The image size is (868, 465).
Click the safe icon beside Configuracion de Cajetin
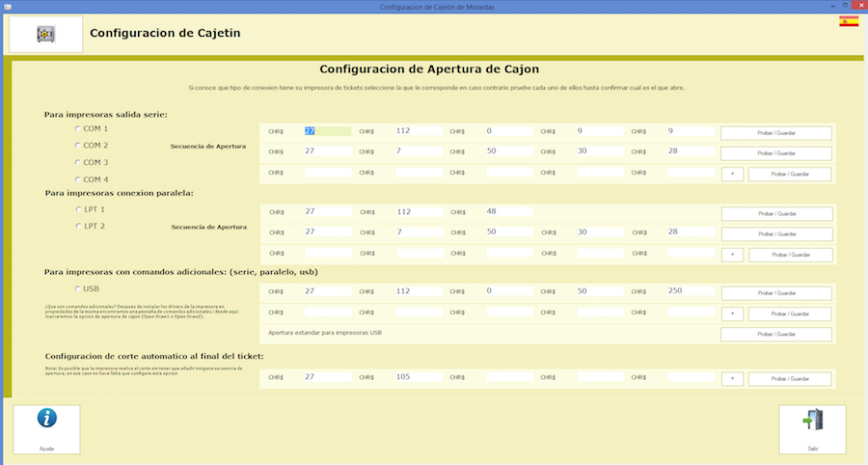coord(44,35)
